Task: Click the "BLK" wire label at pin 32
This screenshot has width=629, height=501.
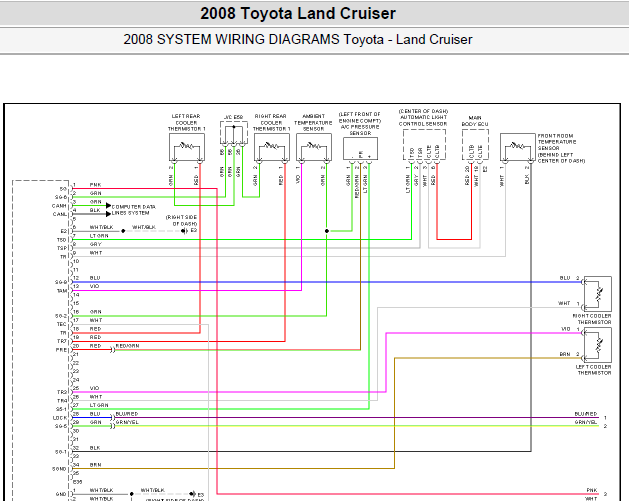Action: pos(95,448)
